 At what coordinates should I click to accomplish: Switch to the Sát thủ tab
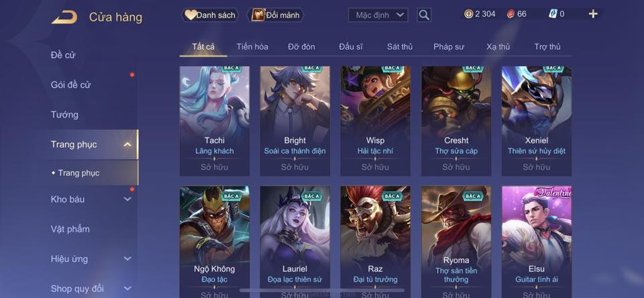pyautogui.click(x=400, y=47)
